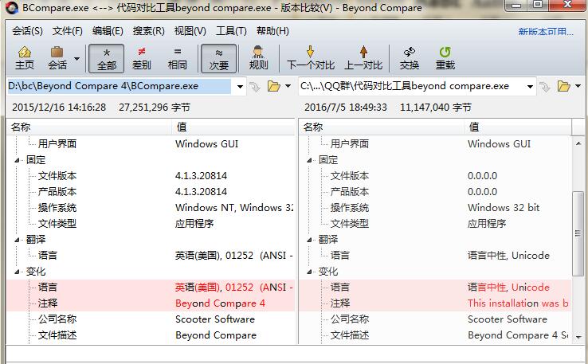Select right highlighted 注释 This installation row
This screenshot has height=364, width=588.
[x=435, y=303]
